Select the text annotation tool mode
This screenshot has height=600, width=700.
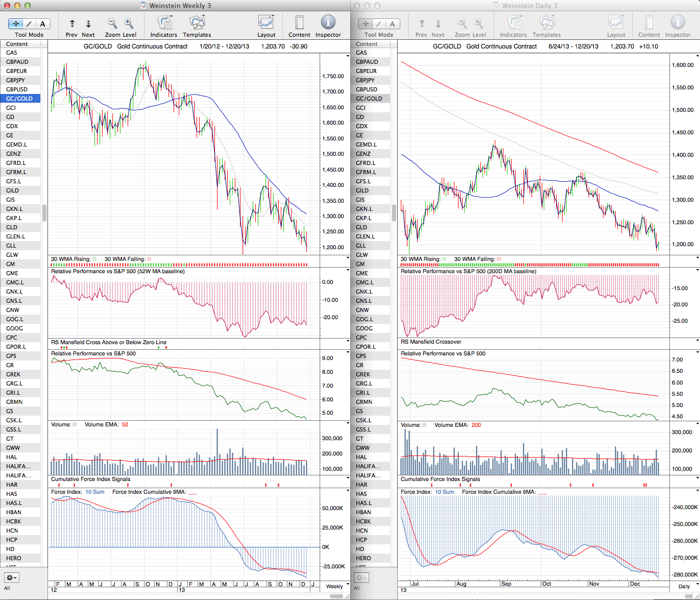42,23
